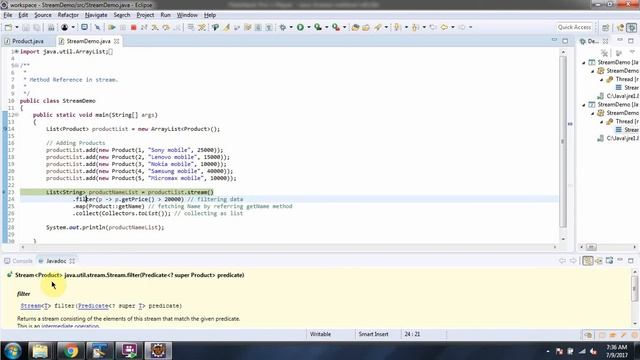
Task: Click the Suspend debug icon
Action: click(122, 27)
